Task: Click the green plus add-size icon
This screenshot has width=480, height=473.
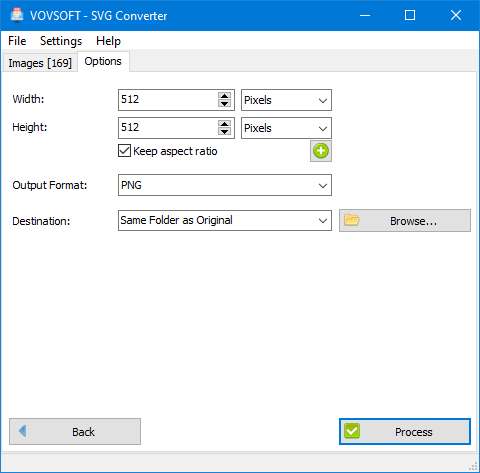Action: point(321,151)
